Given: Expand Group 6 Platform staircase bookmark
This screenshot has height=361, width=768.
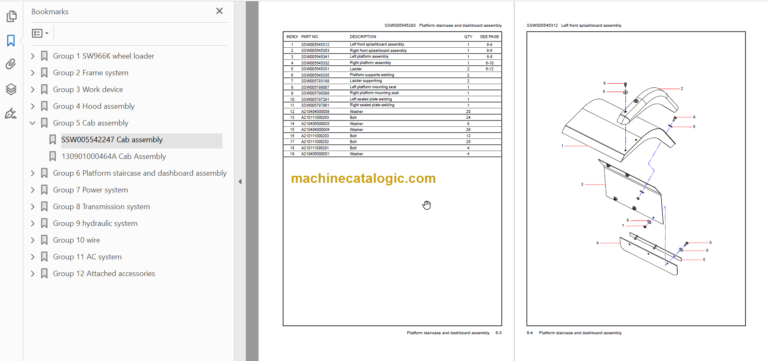Looking at the screenshot, I should click(x=33, y=173).
